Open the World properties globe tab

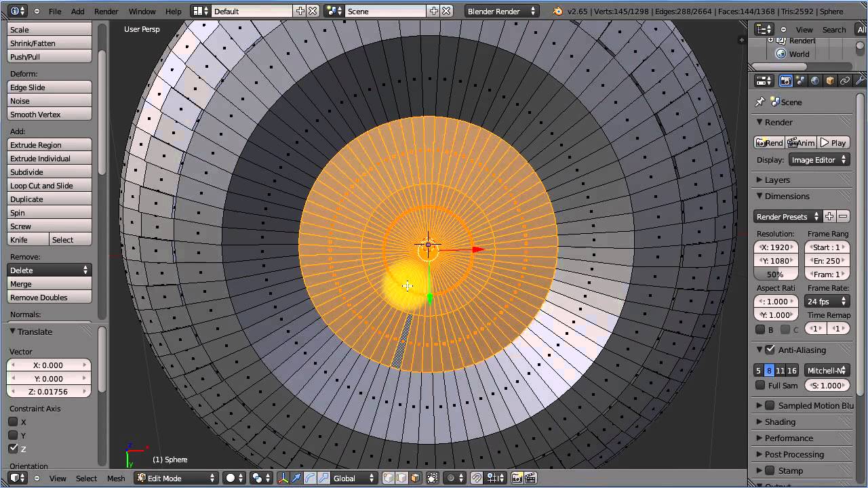click(815, 81)
